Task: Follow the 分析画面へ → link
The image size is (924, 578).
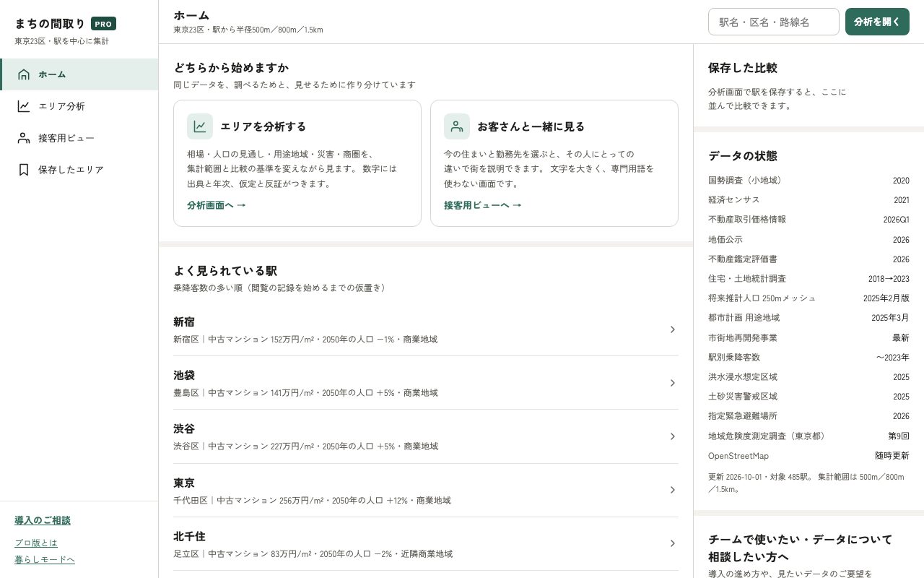Action: (217, 205)
